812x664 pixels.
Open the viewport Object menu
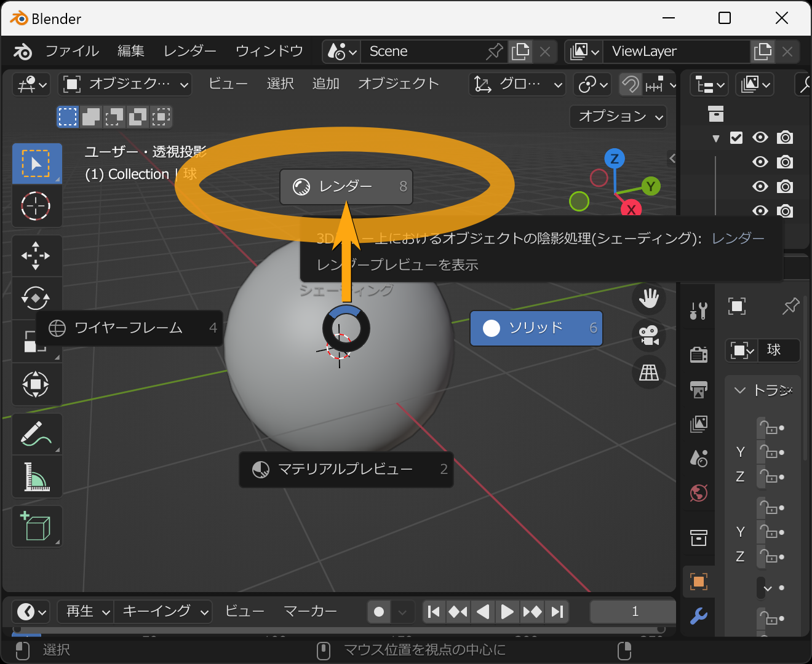[x=399, y=84]
